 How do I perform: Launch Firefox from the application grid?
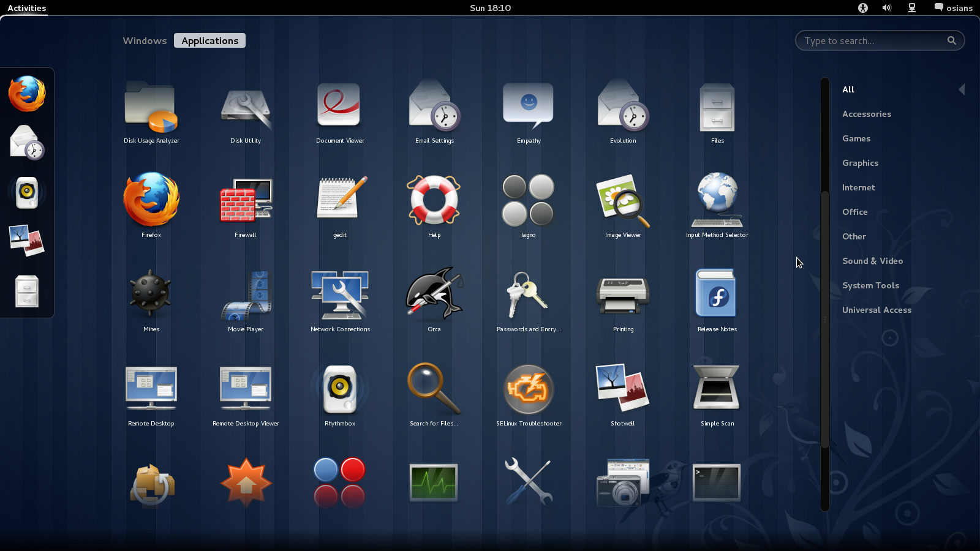click(151, 202)
